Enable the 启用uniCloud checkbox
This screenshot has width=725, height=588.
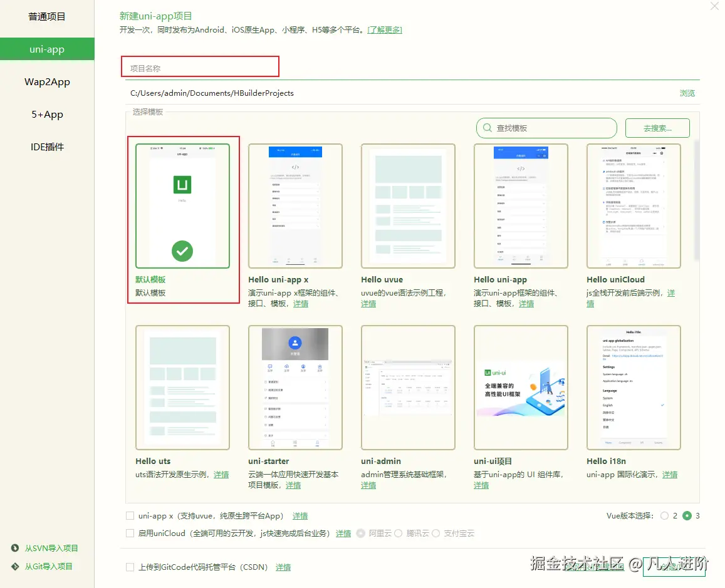(130, 533)
